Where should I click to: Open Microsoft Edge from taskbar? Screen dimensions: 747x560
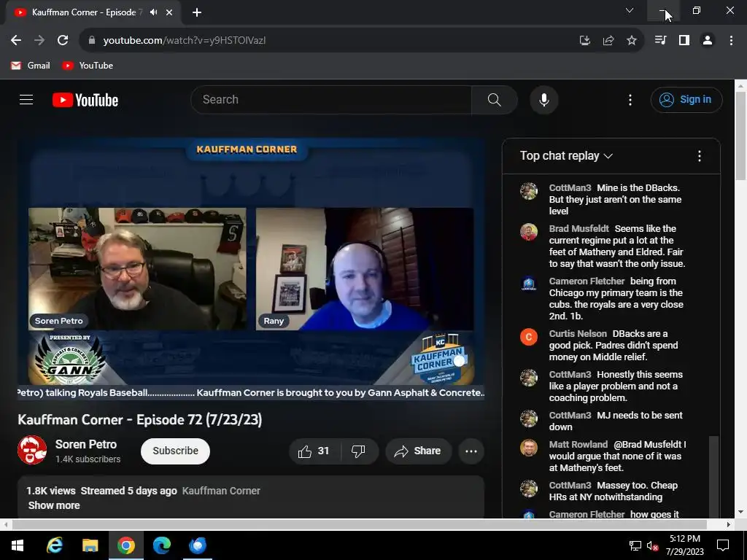[161, 545]
